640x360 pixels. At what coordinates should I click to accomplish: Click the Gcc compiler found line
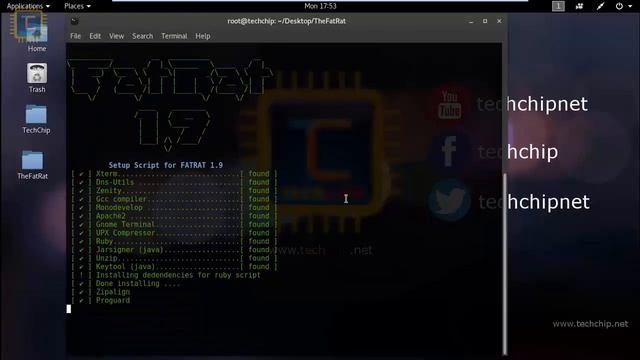pyautogui.click(x=174, y=199)
